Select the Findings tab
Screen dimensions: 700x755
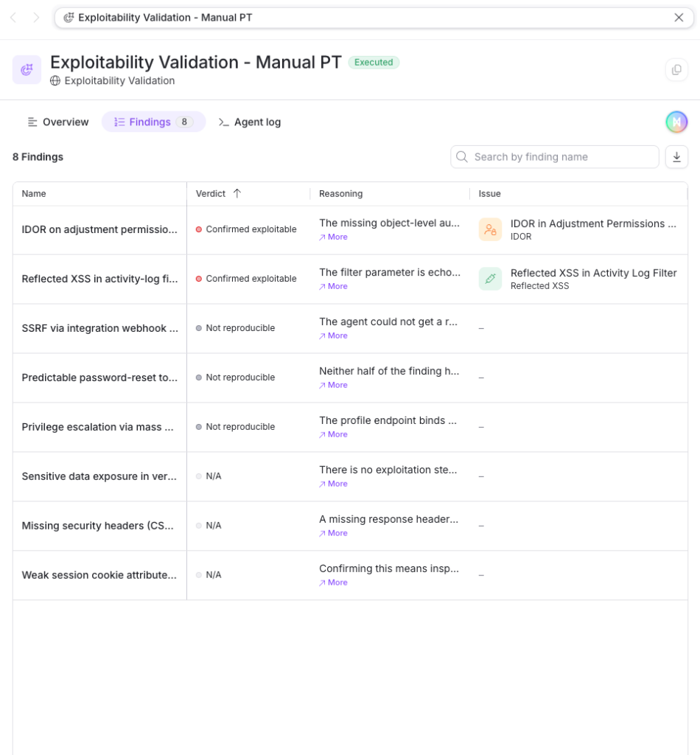[x=153, y=122]
